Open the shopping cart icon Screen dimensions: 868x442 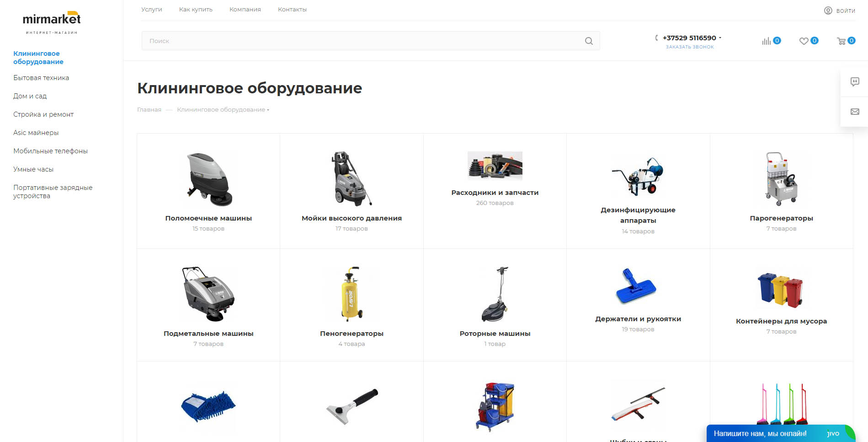pyautogui.click(x=841, y=41)
